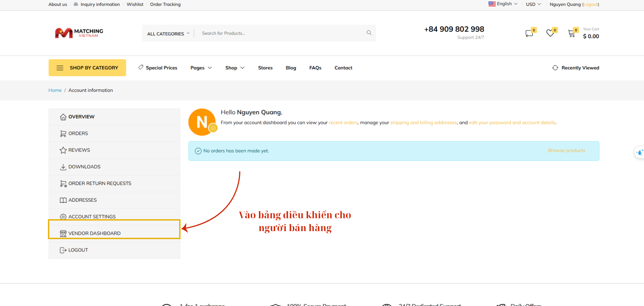Screen dimensions: 644x306
Task: Open the USD currency dropdown
Action: pyautogui.click(x=533, y=4)
